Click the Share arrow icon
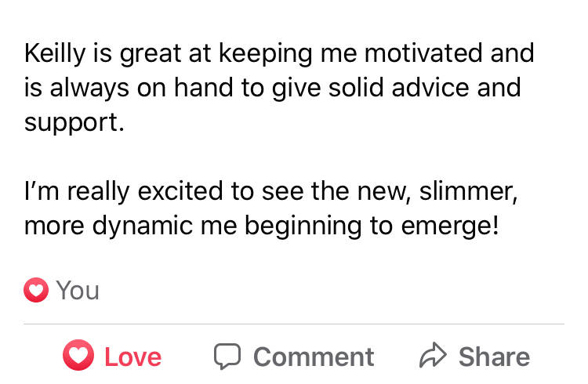The width and height of the screenshot is (588, 384). coord(432,357)
